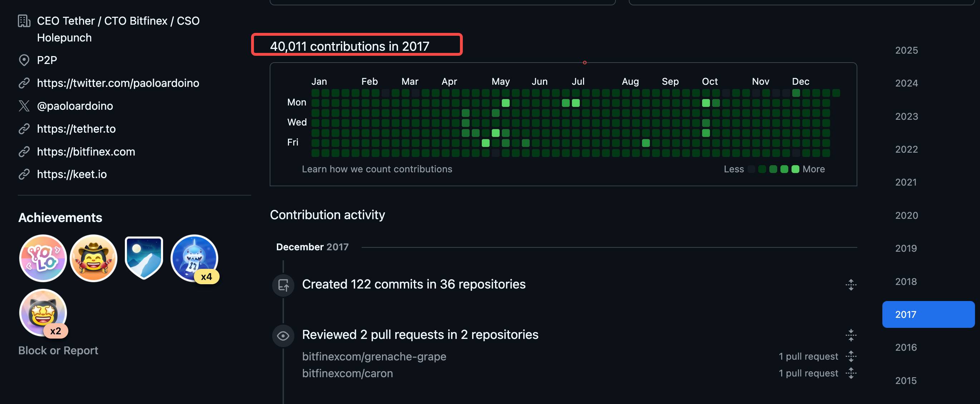Screen dimensions: 980x404
Task: Re-select the highlighted 2017 year tab
Action: pyautogui.click(x=928, y=314)
